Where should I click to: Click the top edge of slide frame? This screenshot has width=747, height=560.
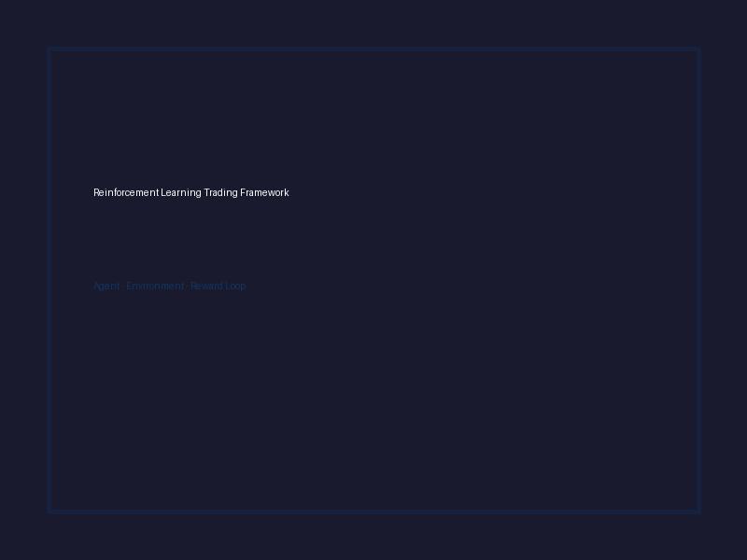point(374,49)
